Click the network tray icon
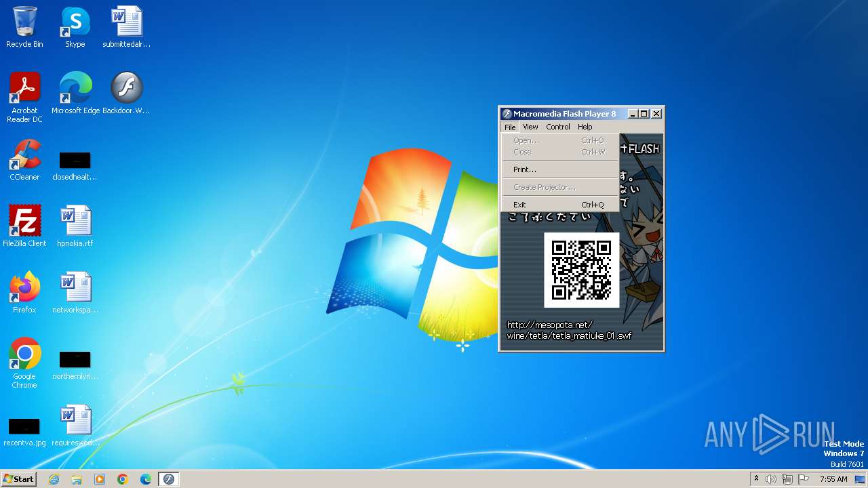This screenshot has height=488, width=868. coord(787,479)
